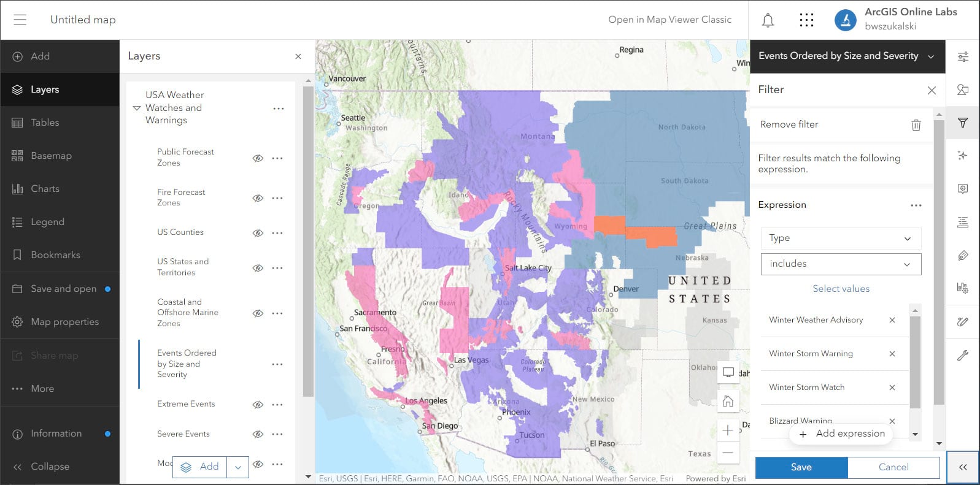980x485 pixels.
Task: Close the Filter panel
Action: [932, 90]
